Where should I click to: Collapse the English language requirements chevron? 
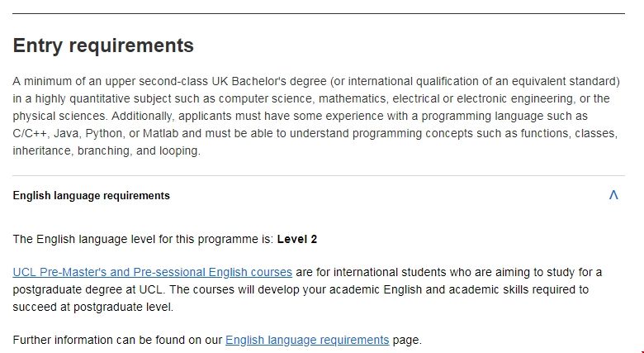(613, 195)
